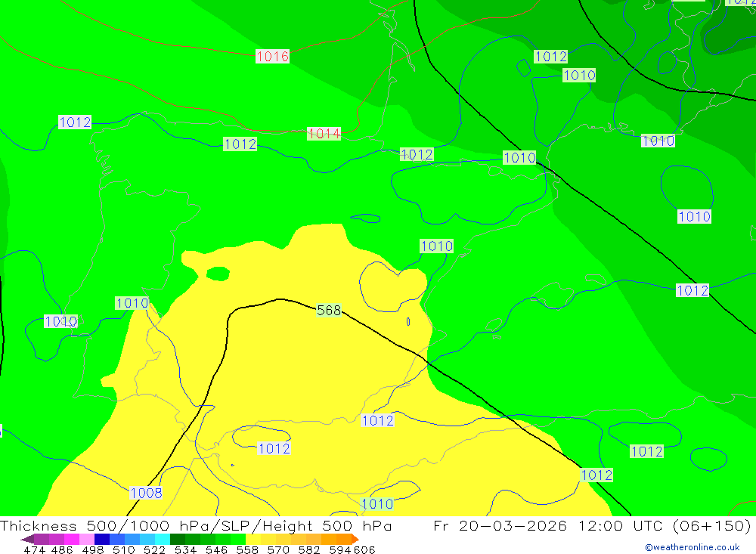The width and height of the screenshot is (756, 554).
Task: Click the 570 legend value
Action: [277, 550]
